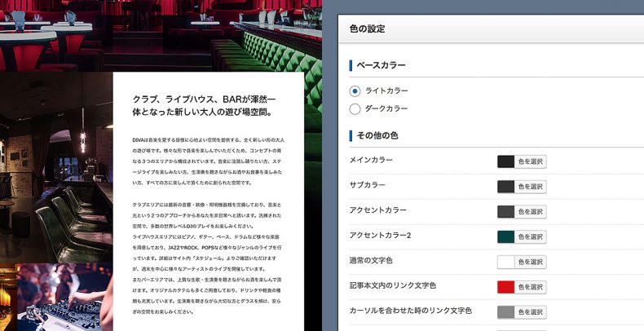
Task: Open 色を選択 for カーソルを合わせた時のリンク文字色
Action: pyautogui.click(x=531, y=311)
